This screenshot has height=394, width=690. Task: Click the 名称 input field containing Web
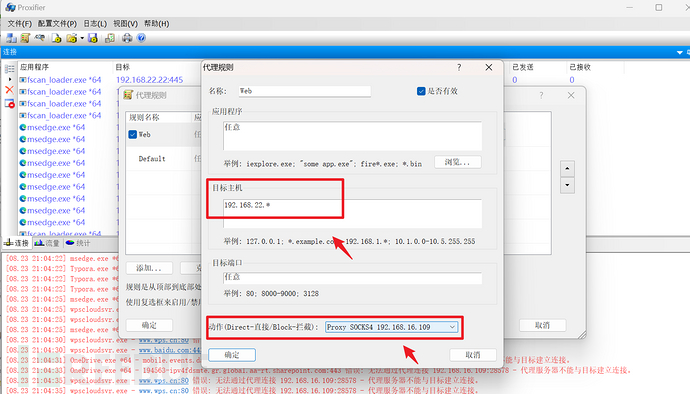[x=305, y=91]
